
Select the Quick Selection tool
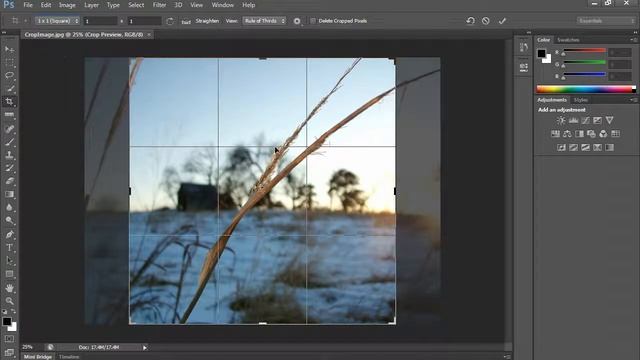coord(9,89)
